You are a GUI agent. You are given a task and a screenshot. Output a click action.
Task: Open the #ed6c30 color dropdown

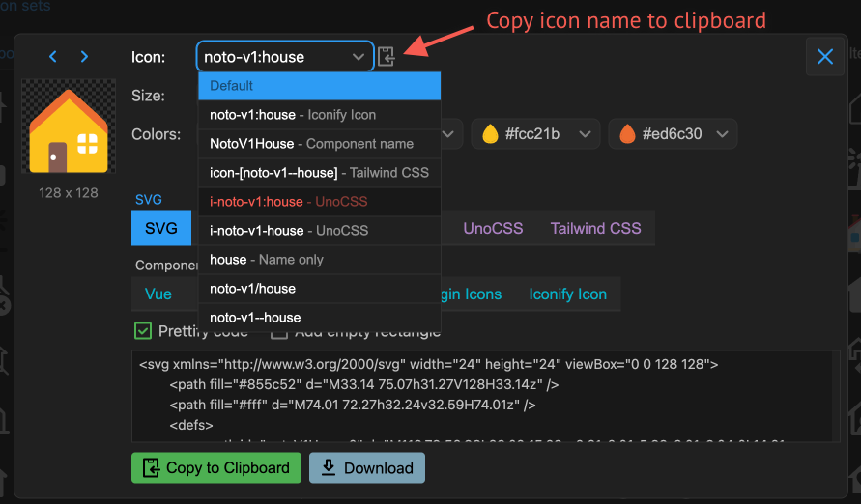point(673,134)
